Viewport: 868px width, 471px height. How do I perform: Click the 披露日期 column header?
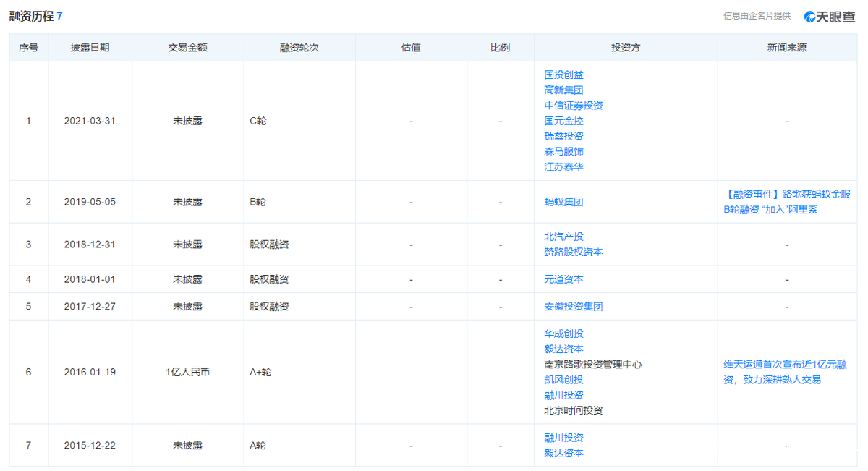pos(90,48)
